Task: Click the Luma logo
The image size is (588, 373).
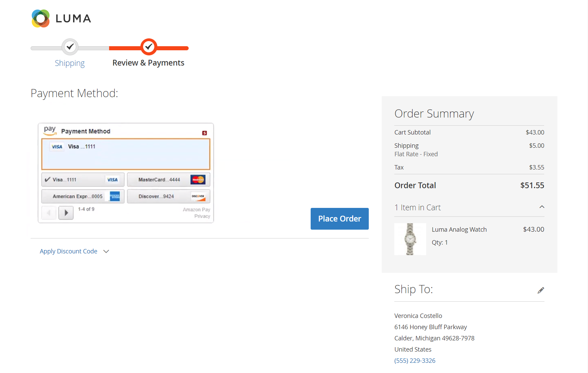Action: [61, 18]
